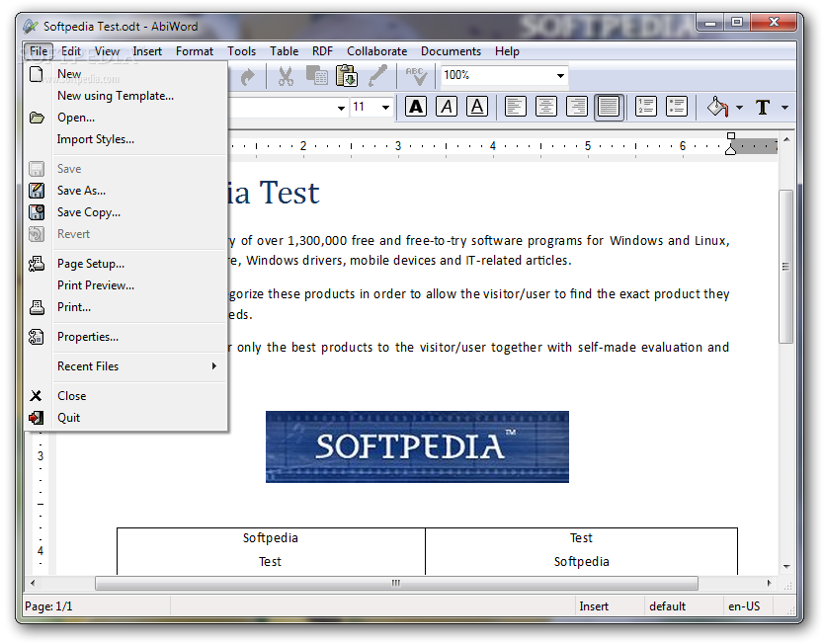Open the Collaborate menu
The height and width of the screenshot is (644, 824).
click(376, 51)
